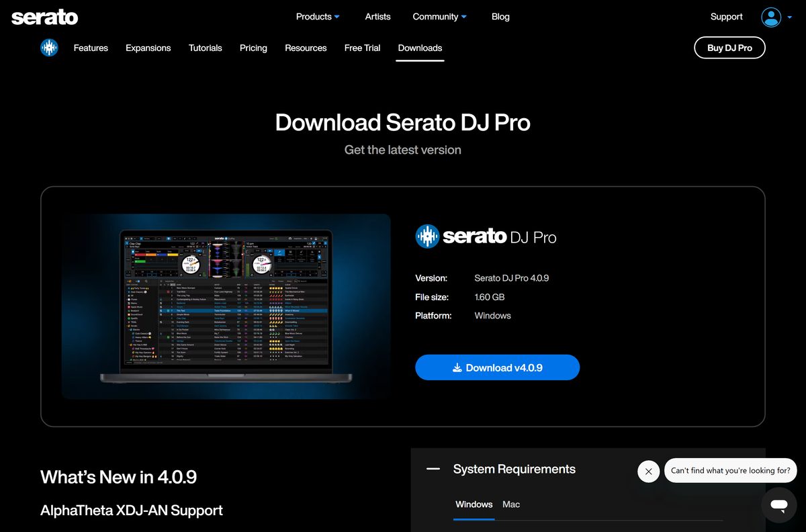Click the "1.60 GB" file size text
806x532 pixels.
pyautogui.click(x=490, y=297)
